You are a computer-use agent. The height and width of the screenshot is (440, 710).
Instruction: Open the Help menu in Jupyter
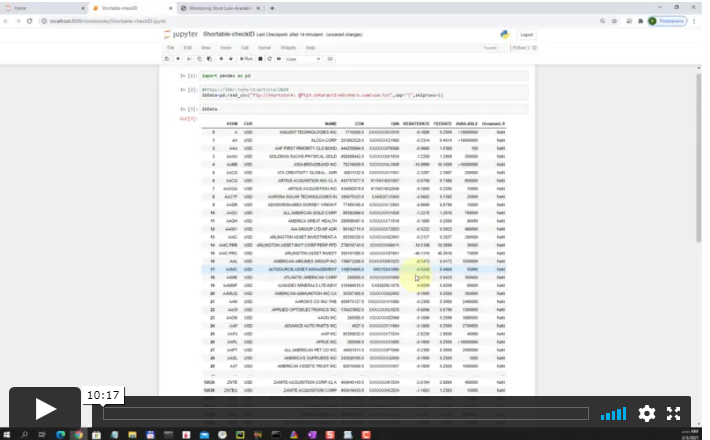click(x=310, y=48)
